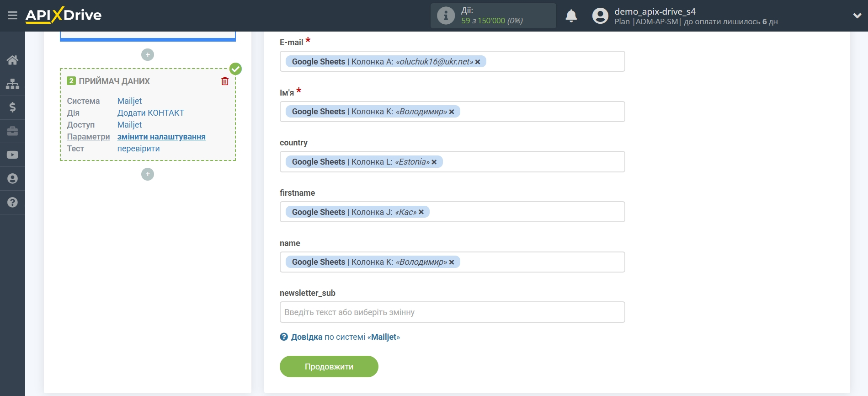Click the перевірити test link
Screen dimensions: 868x396
[x=138, y=149]
